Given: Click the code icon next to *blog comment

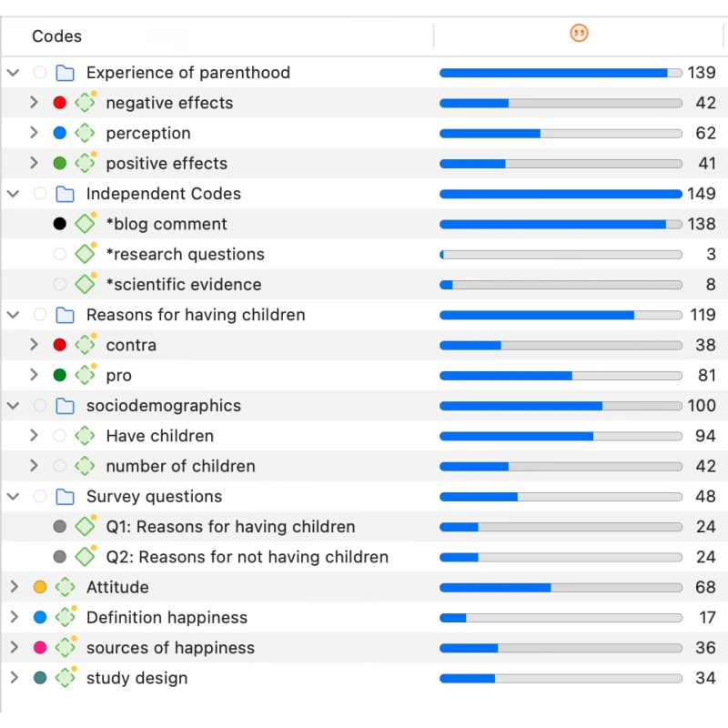Looking at the screenshot, I should pyautogui.click(x=85, y=224).
